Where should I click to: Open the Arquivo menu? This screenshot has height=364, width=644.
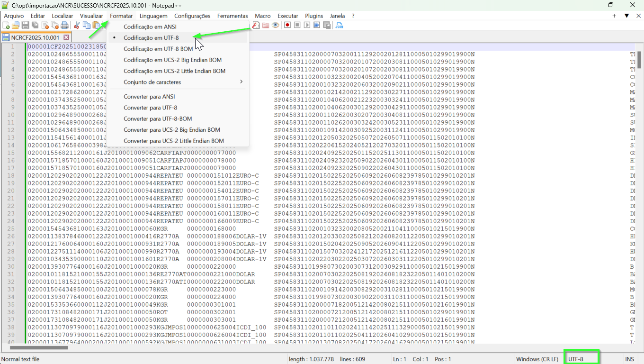(14, 16)
